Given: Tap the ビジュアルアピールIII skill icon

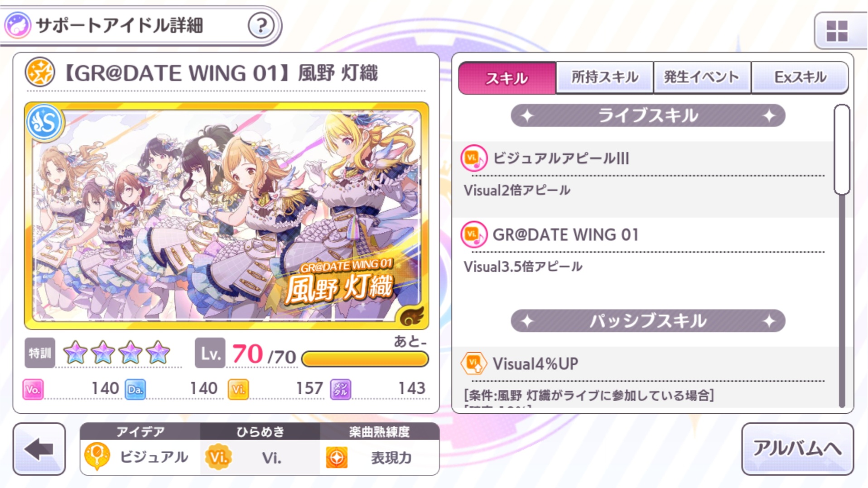Looking at the screenshot, I should pyautogui.click(x=473, y=158).
